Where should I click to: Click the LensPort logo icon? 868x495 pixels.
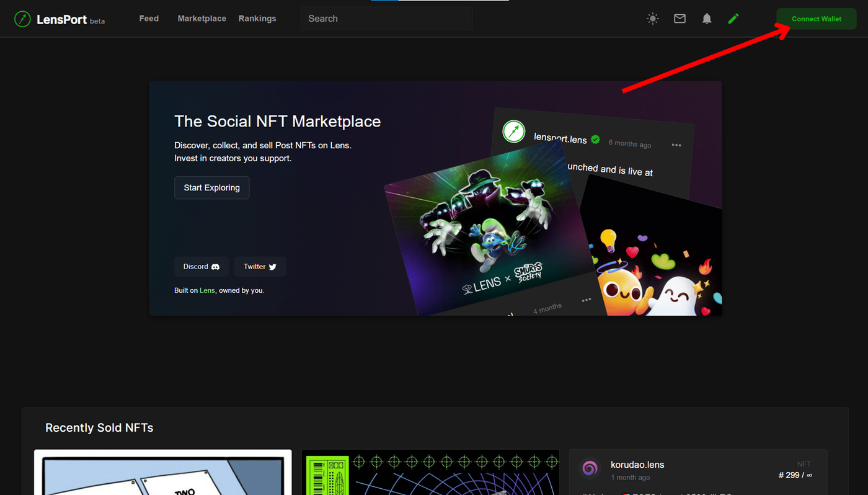point(22,19)
